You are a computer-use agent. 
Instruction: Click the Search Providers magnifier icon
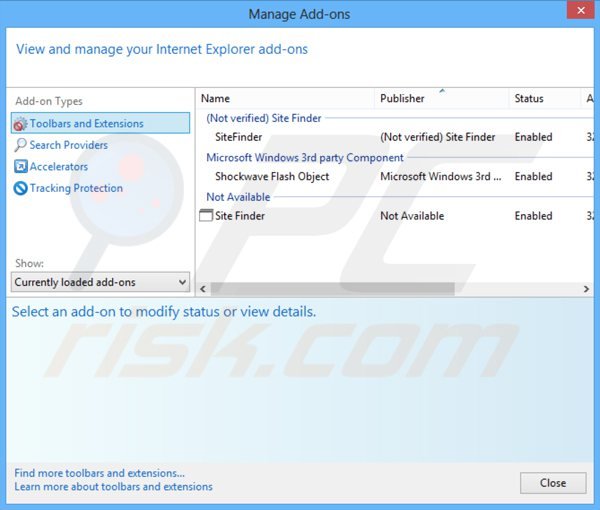(x=20, y=145)
